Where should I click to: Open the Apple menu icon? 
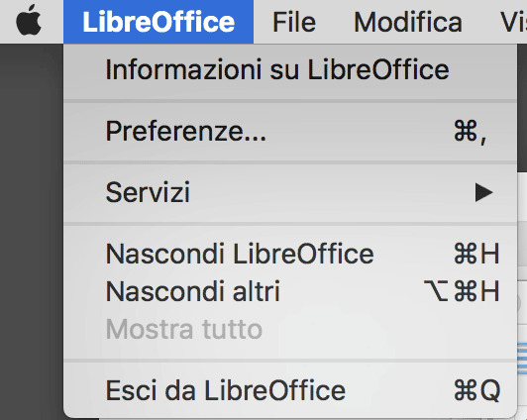29,21
